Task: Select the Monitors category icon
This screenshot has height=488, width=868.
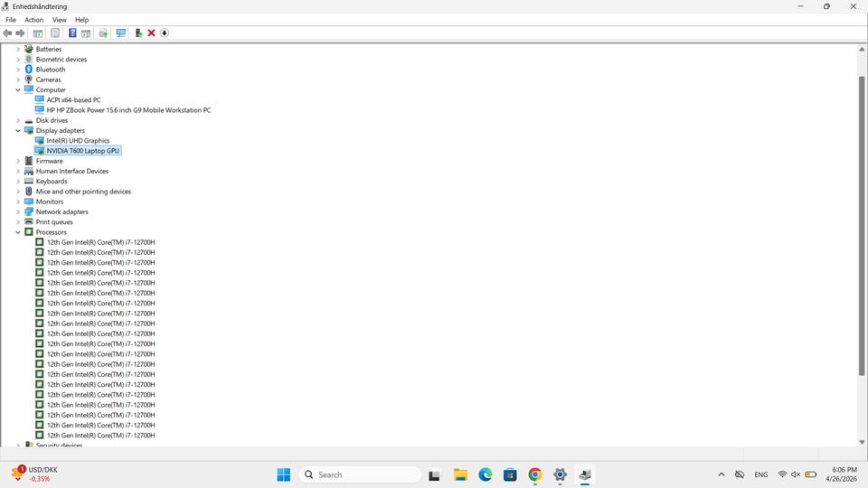Action: (29, 202)
